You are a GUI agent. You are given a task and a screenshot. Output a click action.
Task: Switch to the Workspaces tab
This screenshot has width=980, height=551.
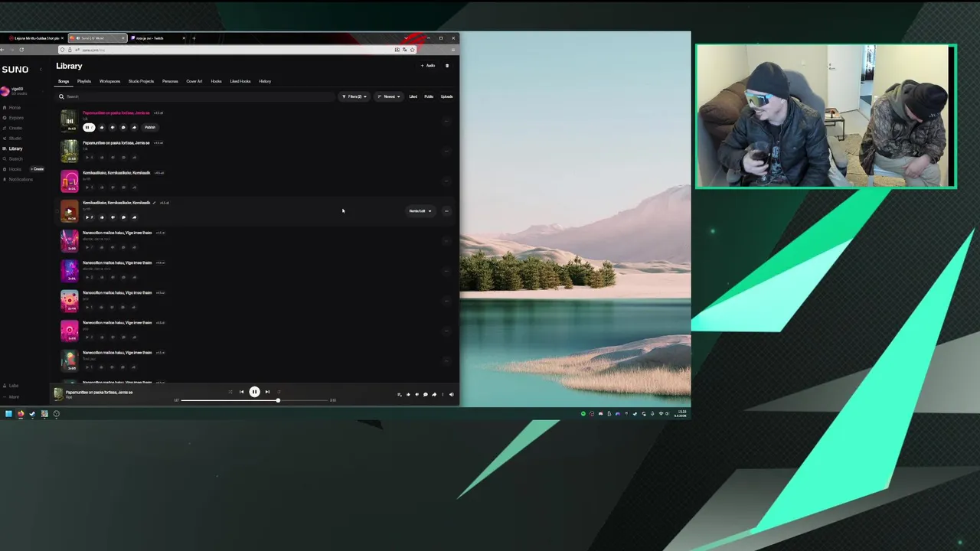coord(109,81)
